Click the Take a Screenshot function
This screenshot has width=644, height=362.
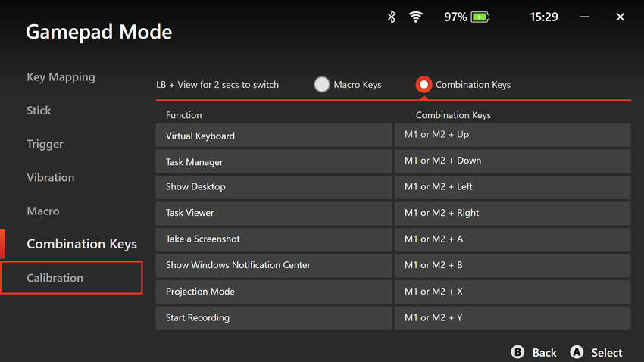[x=274, y=239]
